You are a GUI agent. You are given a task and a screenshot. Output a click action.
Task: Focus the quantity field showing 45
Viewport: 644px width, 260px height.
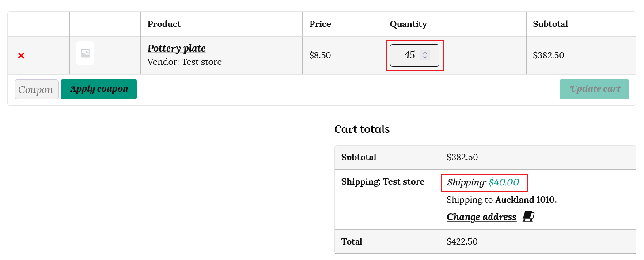[407, 55]
